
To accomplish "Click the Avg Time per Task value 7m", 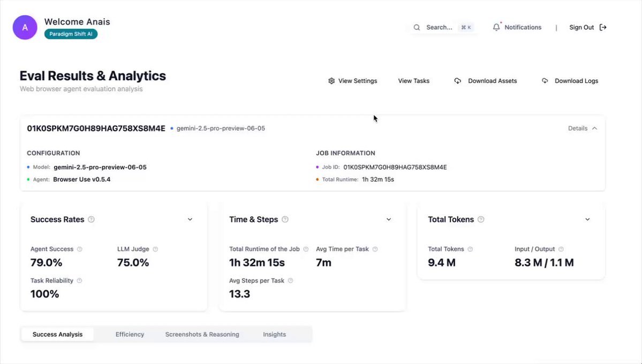I will point(323,262).
